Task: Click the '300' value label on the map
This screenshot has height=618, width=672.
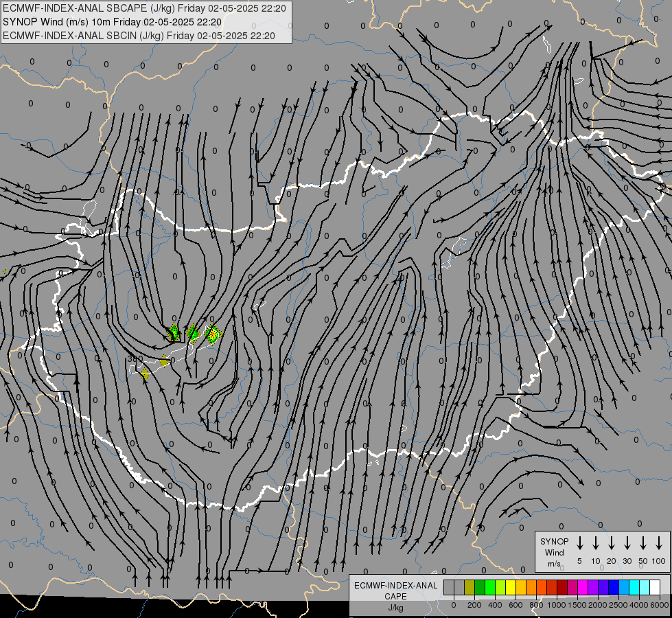Action: point(135,359)
